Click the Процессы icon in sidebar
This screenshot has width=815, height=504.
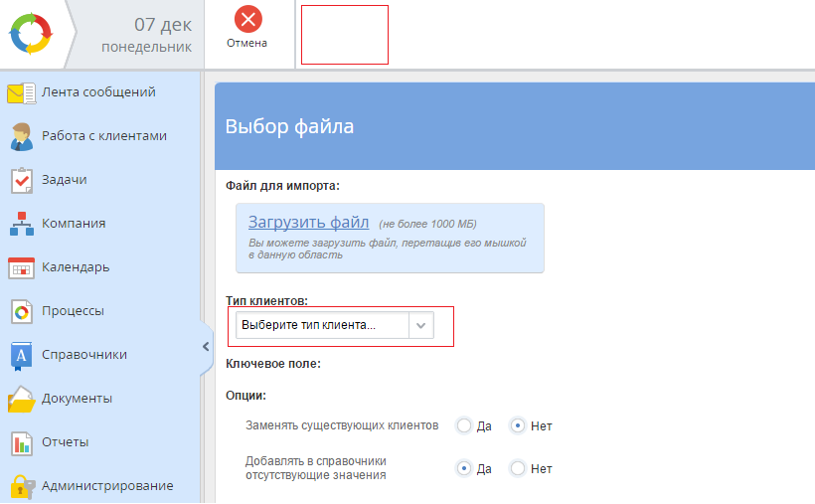(21, 311)
